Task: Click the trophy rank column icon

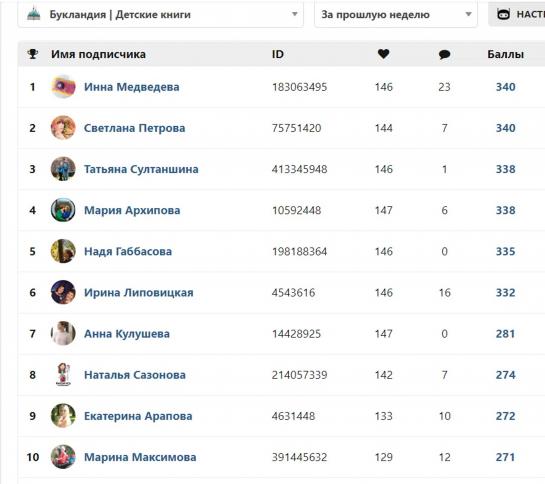Action: click(33, 54)
